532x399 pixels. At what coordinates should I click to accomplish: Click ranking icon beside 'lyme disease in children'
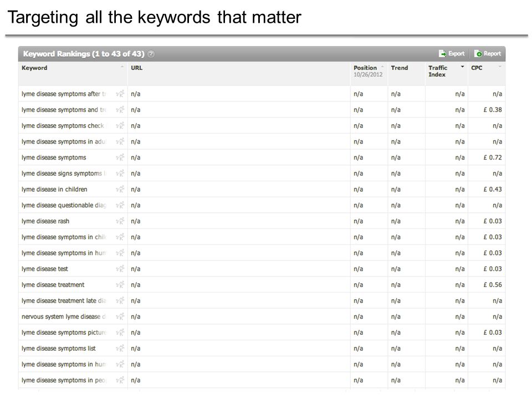click(120, 189)
